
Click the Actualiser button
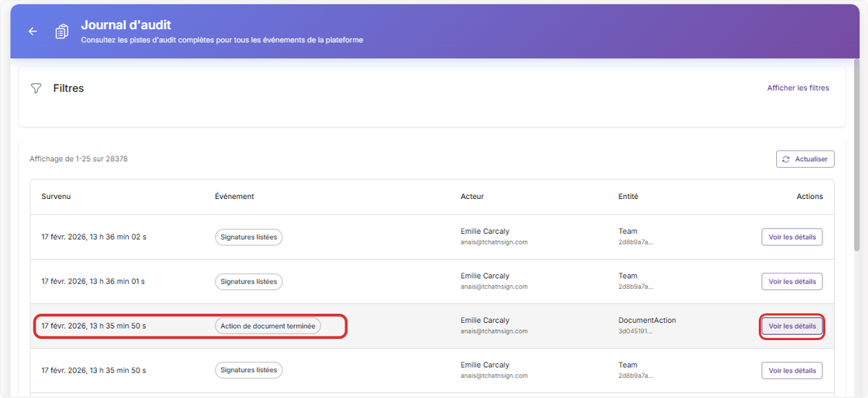coord(805,159)
